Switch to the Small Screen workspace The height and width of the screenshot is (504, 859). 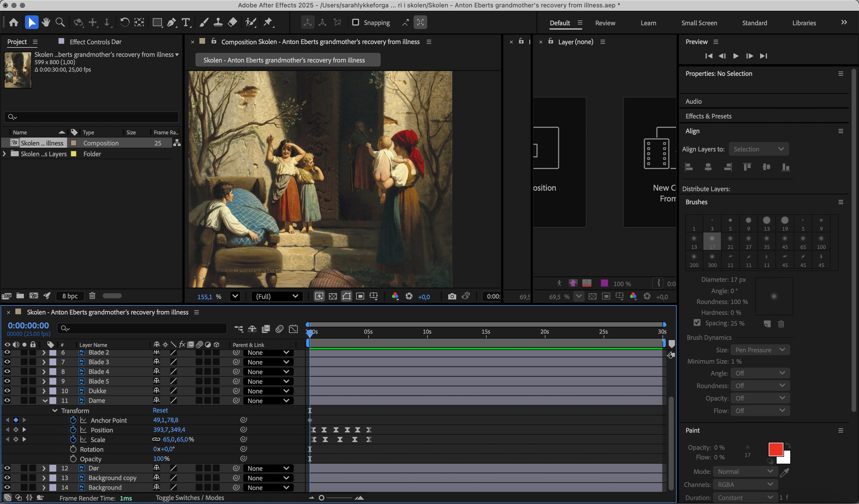pyautogui.click(x=699, y=23)
